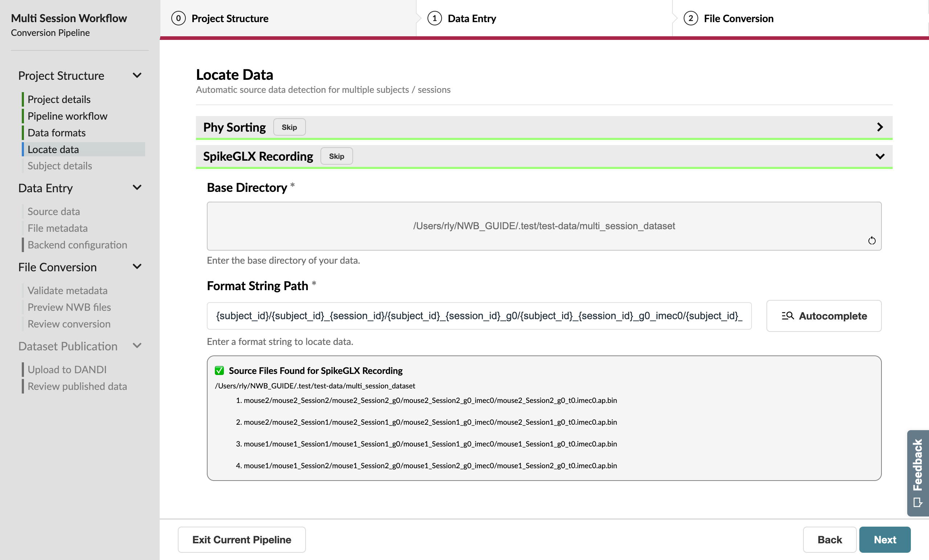
Task: Click the Feedback tab on right edge
Action: pos(918,473)
